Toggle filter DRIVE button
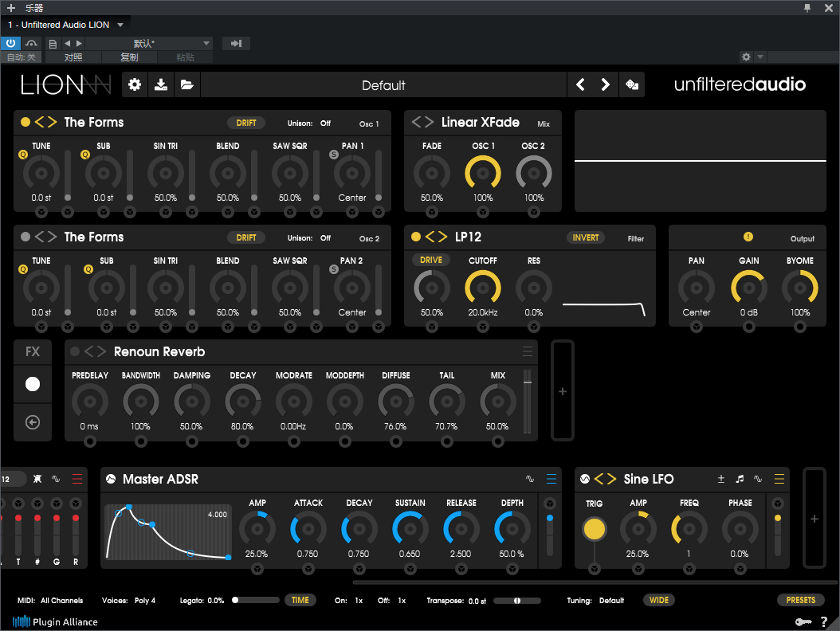Viewport: 840px width, 631px height. point(431,260)
